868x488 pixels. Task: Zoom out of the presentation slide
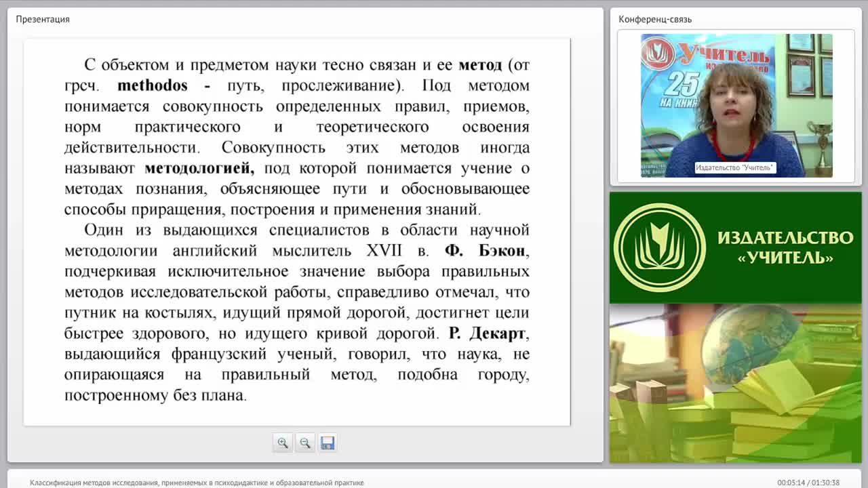(305, 443)
